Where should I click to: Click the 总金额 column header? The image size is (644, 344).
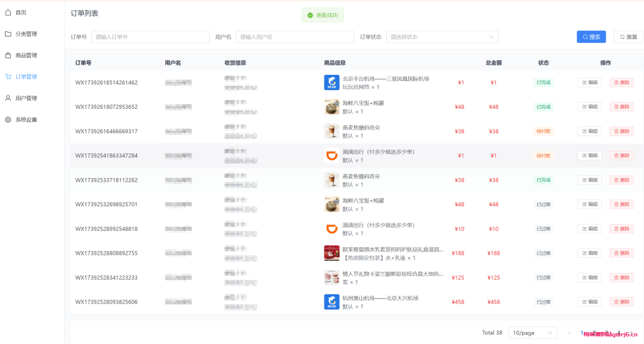[x=494, y=63]
